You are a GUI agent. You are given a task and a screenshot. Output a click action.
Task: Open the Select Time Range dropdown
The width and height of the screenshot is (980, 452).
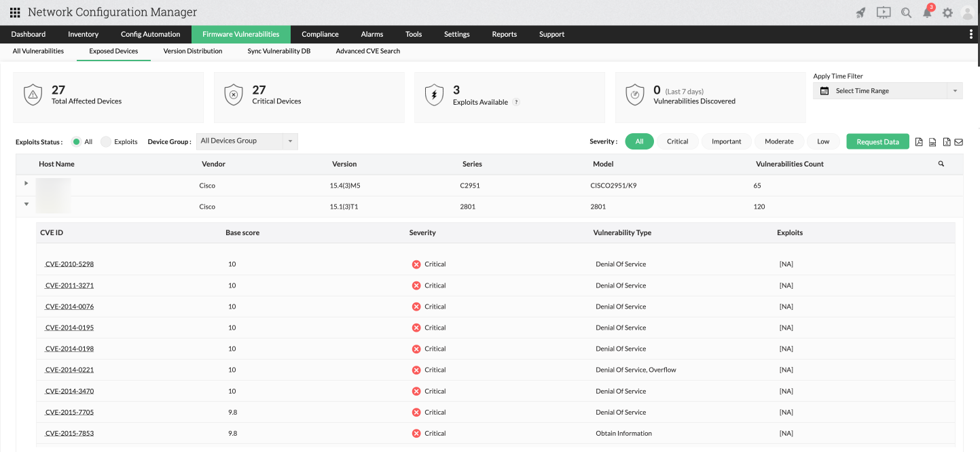(x=888, y=91)
